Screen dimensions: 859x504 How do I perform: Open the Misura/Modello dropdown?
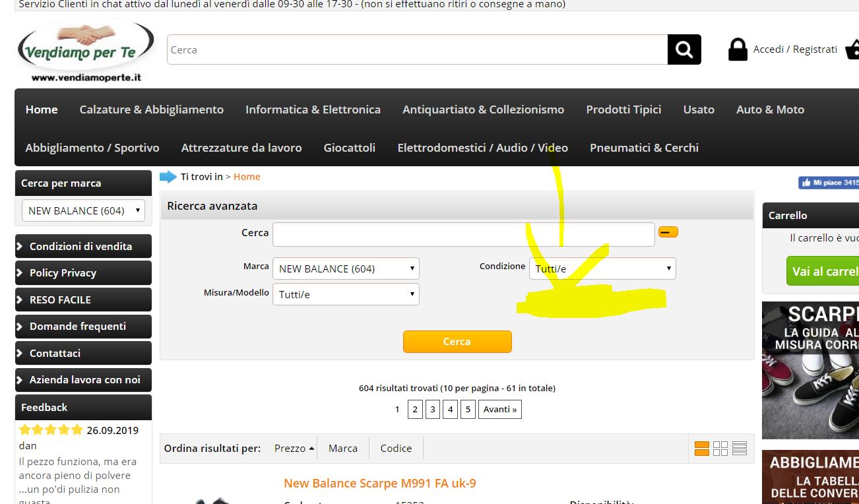click(346, 294)
